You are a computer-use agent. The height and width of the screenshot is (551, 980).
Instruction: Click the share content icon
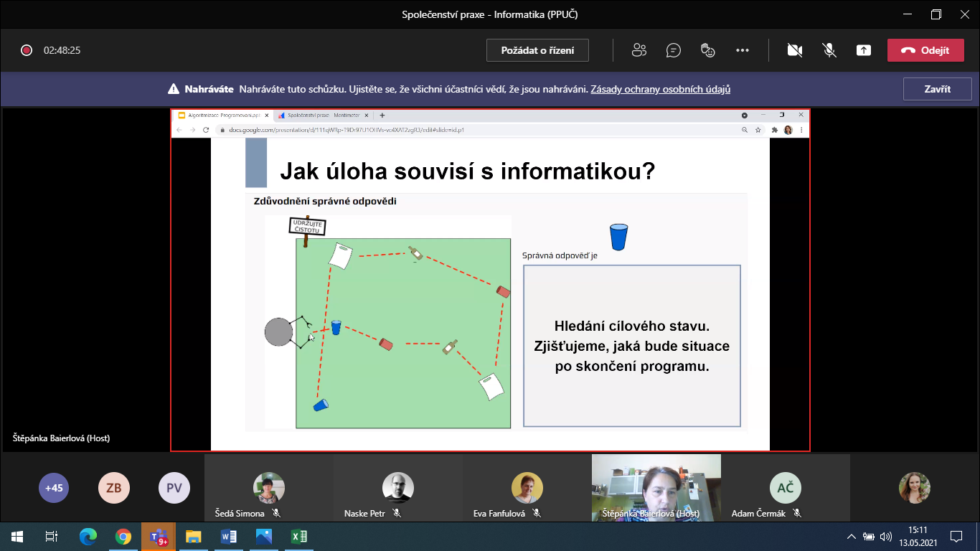[x=864, y=50]
